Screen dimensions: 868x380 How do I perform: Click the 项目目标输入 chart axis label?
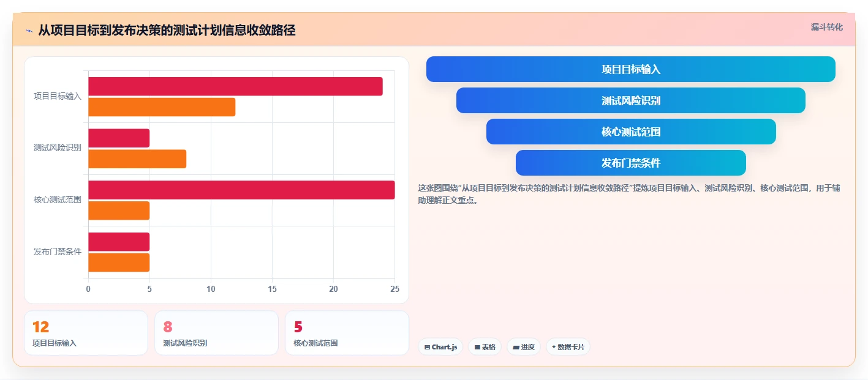tap(58, 96)
